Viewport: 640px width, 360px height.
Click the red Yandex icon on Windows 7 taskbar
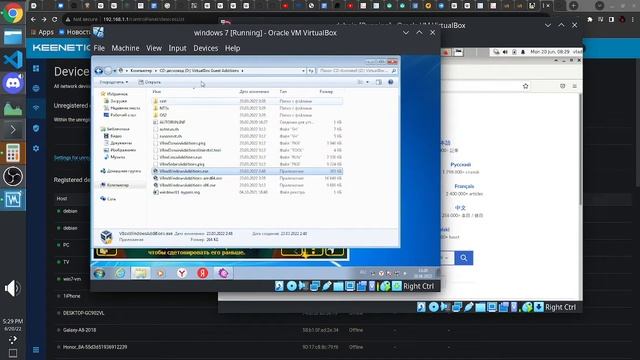(x=202, y=273)
